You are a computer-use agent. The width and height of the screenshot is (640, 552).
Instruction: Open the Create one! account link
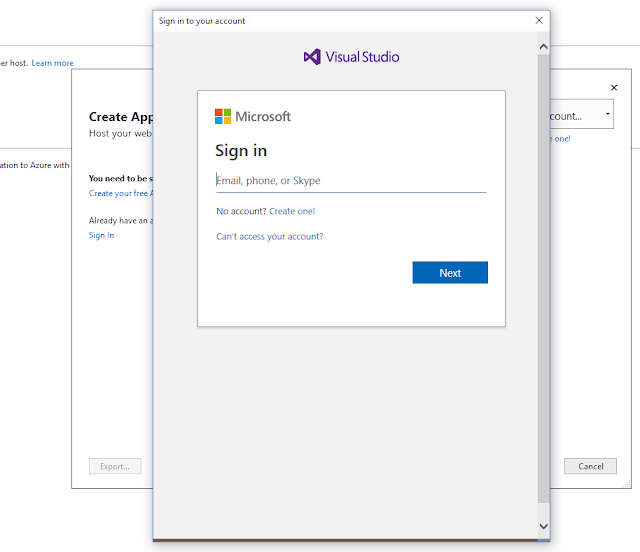pos(292,211)
